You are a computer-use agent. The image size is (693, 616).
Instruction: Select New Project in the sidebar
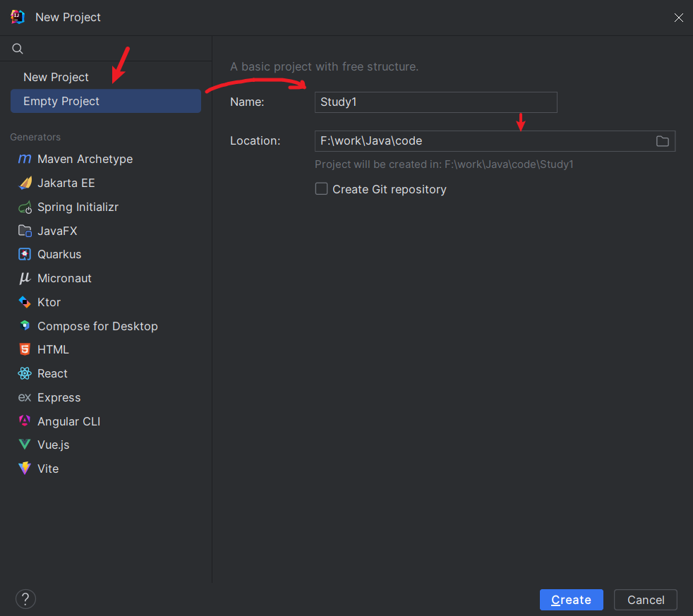pyautogui.click(x=56, y=77)
